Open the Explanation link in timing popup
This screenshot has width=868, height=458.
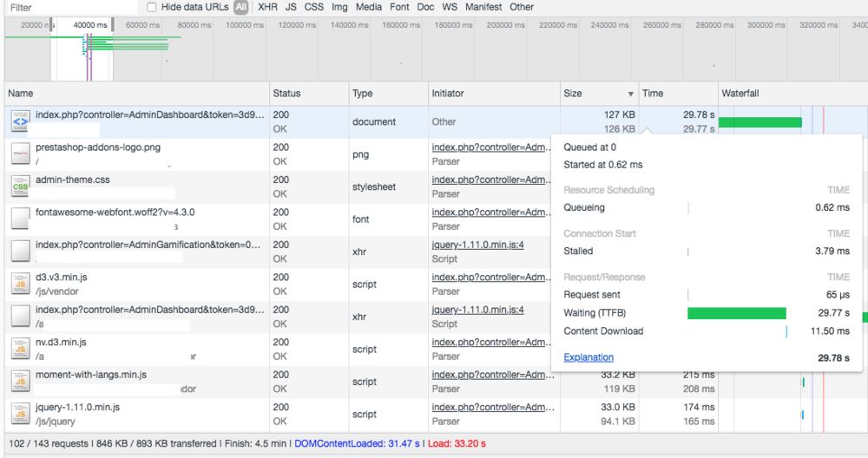pyautogui.click(x=589, y=357)
